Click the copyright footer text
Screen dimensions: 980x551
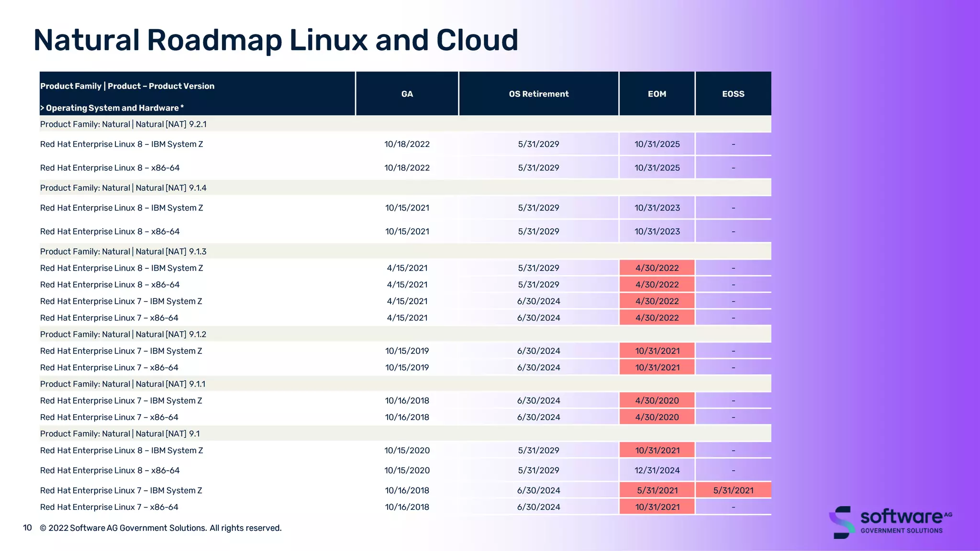point(160,528)
